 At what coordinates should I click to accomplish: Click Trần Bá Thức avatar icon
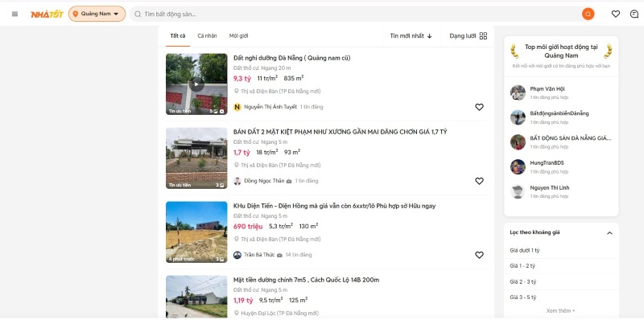(x=237, y=255)
